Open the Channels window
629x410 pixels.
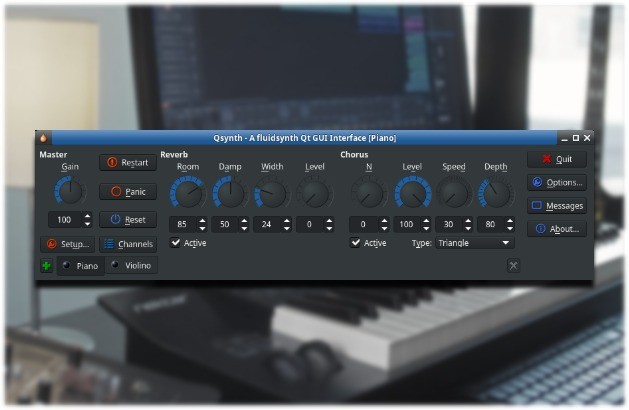pyautogui.click(x=128, y=244)
